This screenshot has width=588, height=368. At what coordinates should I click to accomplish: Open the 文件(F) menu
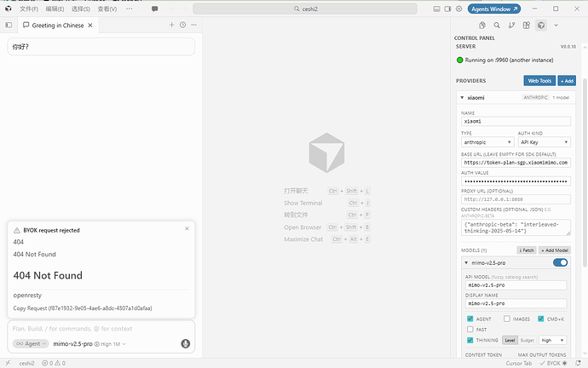(x=29, y=9)
